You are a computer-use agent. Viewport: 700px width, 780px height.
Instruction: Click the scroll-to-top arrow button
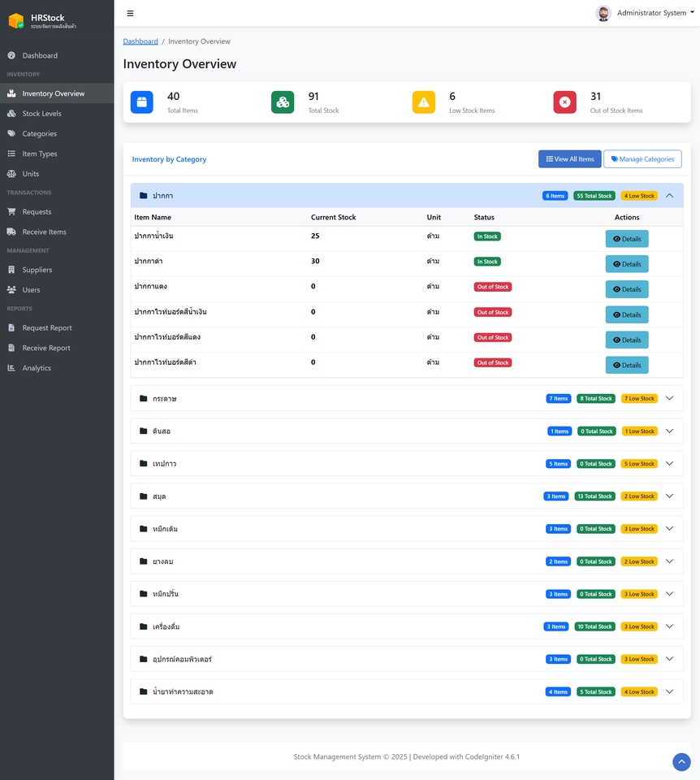[681, 761]
